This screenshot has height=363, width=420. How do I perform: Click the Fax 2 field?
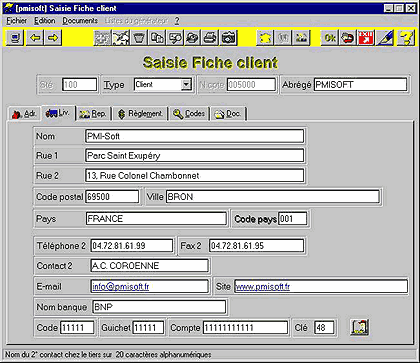[257, 246]
